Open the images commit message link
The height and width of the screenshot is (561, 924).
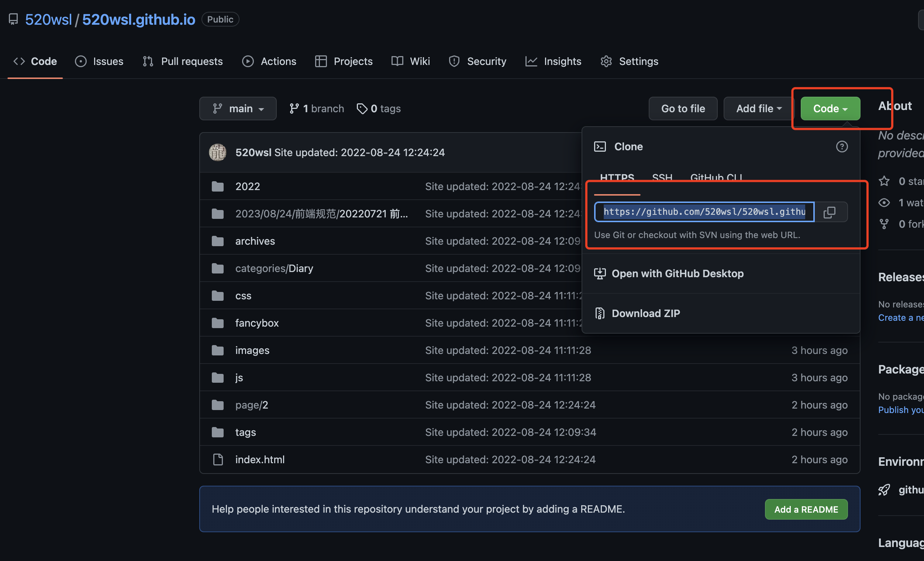(x=508, y=350)
